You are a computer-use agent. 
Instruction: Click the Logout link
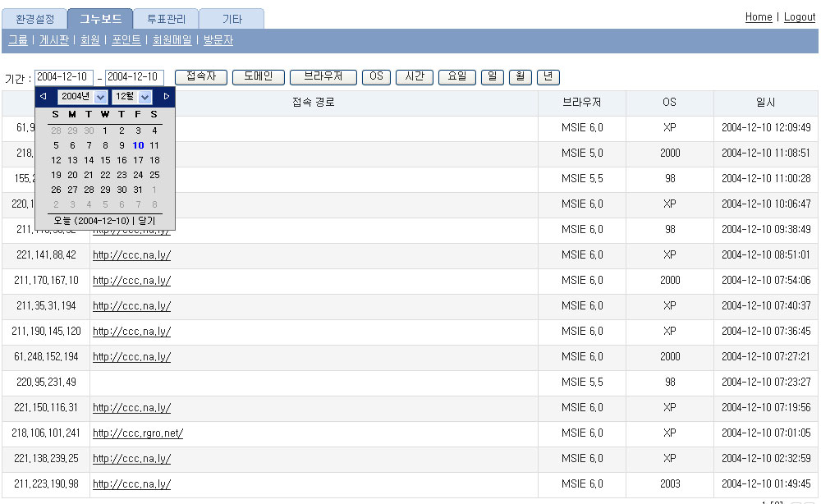tap(799, 17)
